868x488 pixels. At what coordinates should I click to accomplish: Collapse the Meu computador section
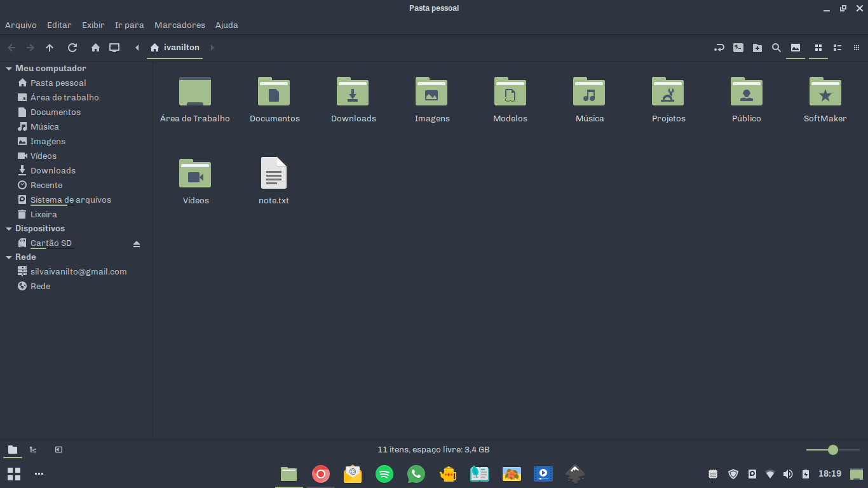point(9,69)
